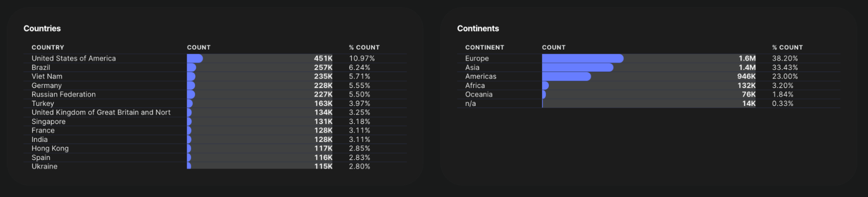Click the Viet Nam row
This screenshot has width=868, height=197.
[215, 76]
